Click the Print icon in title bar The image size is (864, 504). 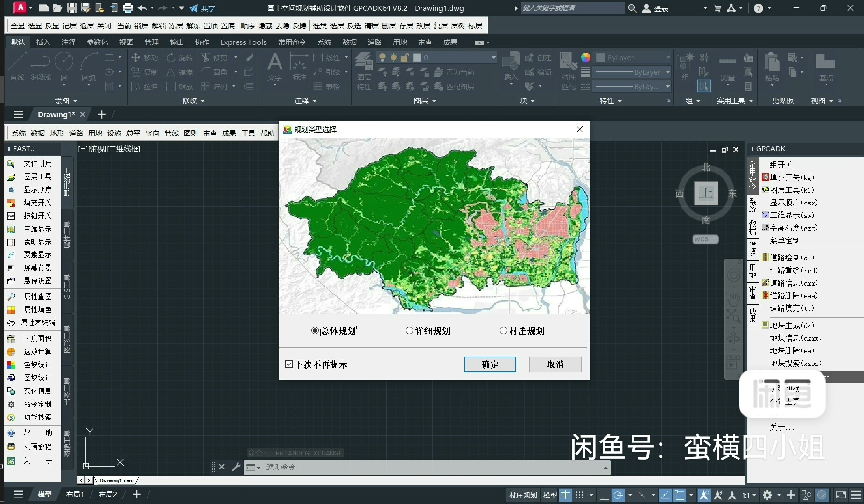point(128,8)
